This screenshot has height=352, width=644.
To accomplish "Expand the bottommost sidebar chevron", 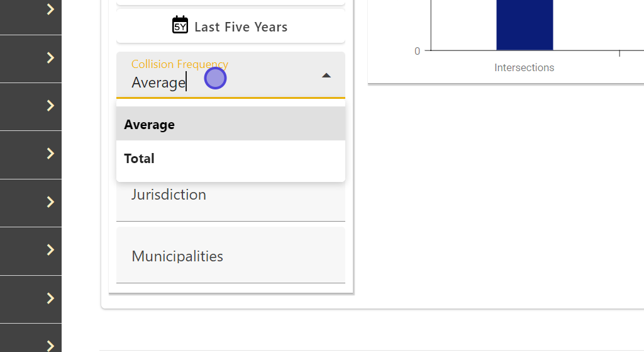I will pyautogui.click(x=51, y=344).
